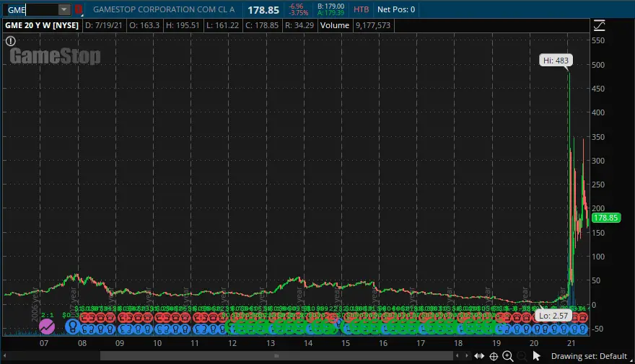Click the last price 178.85 in title bar
Image resolution: width=635 pixels, height=364 pixels.
click(x=263, y=10)
